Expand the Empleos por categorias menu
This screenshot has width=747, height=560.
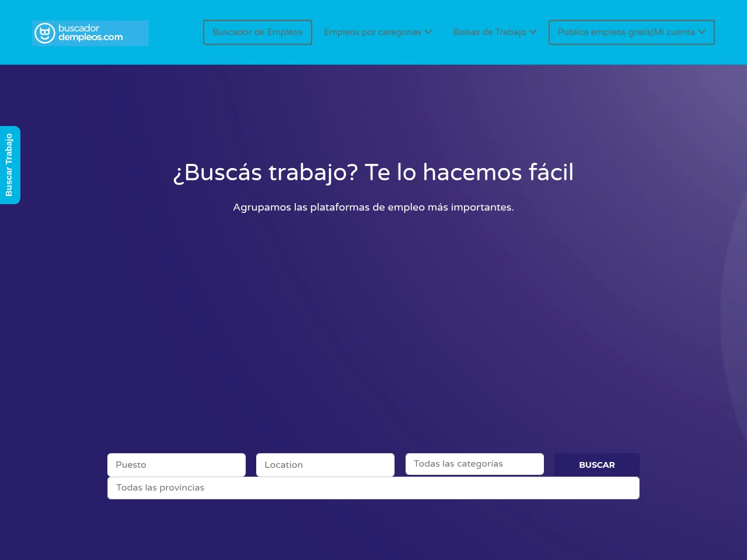pos(378,32)
